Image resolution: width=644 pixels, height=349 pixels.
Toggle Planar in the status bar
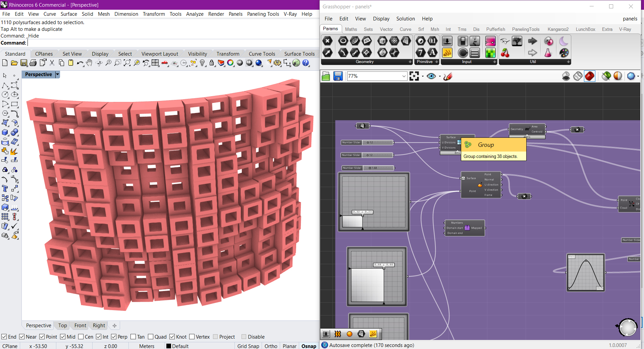coord(289,346)
